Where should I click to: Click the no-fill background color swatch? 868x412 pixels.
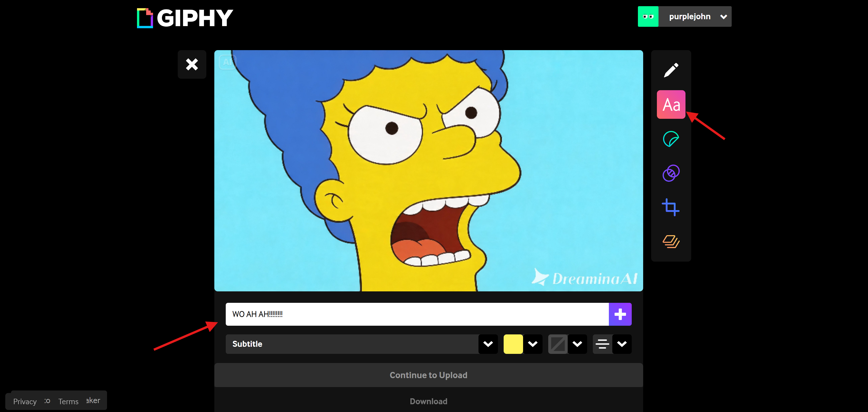558,344
